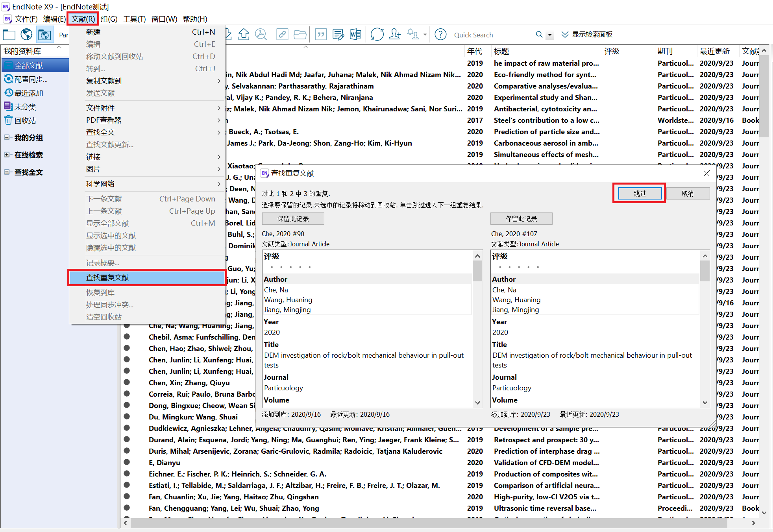Collapse 我的分组 tree node
773x532 pixels.
7,137
